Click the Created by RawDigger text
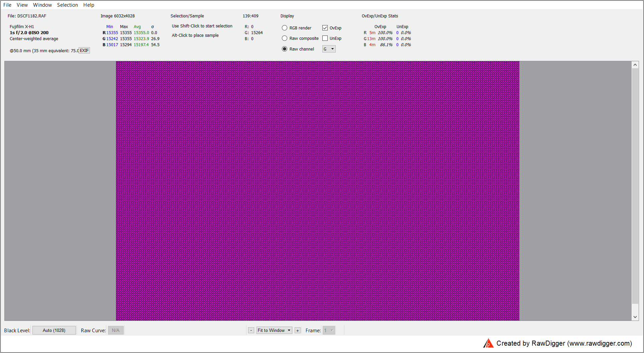This screenshot has height=353, width=644. [564, 344]
